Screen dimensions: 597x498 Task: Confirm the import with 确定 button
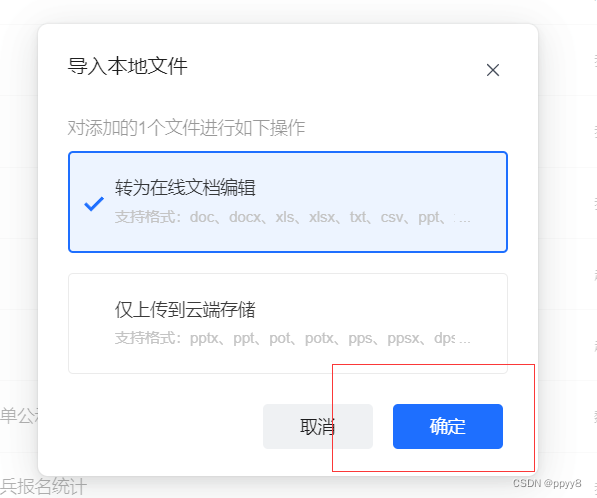448,426
